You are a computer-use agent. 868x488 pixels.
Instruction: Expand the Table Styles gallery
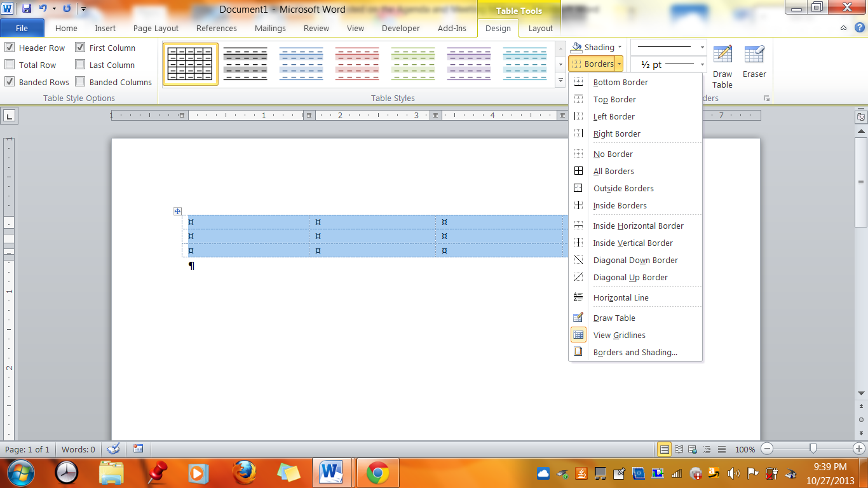click(560, 80)
